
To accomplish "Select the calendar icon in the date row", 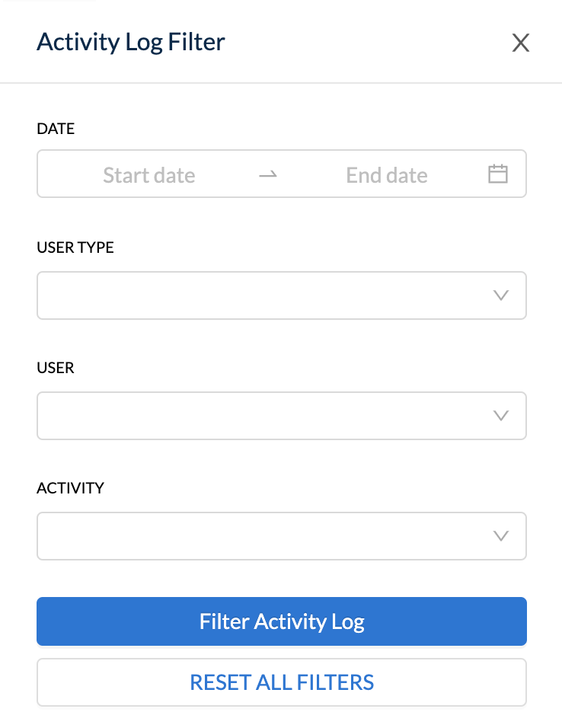I will coord(497,174).
